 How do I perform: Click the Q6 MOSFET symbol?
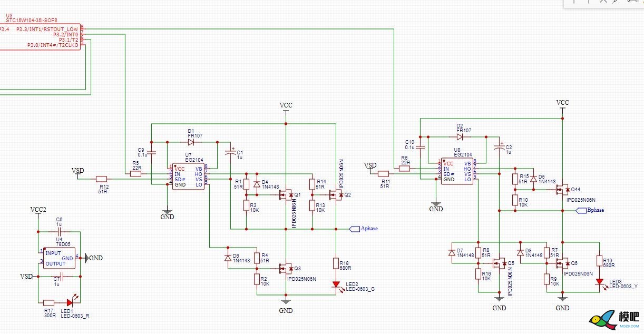click(x=563, y=263)
